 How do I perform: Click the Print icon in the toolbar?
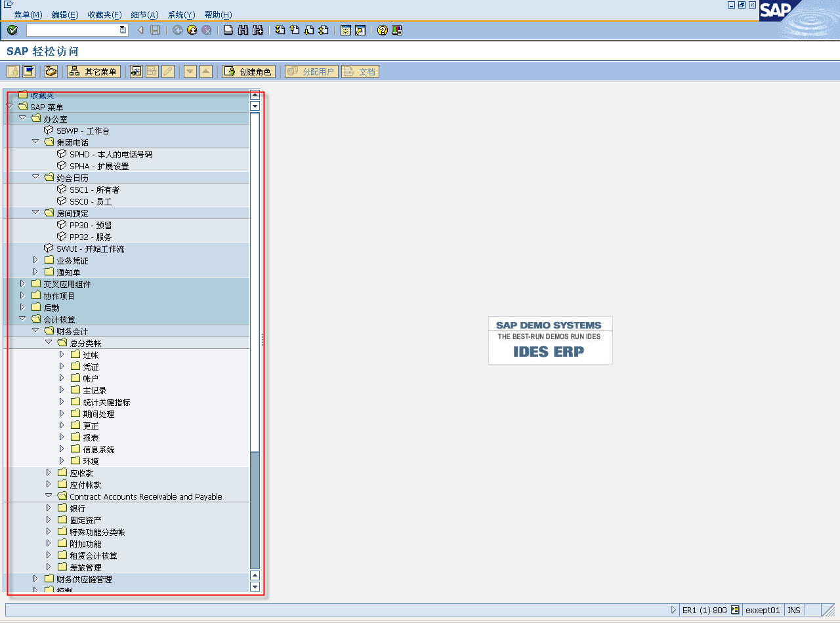pos(228,30)
